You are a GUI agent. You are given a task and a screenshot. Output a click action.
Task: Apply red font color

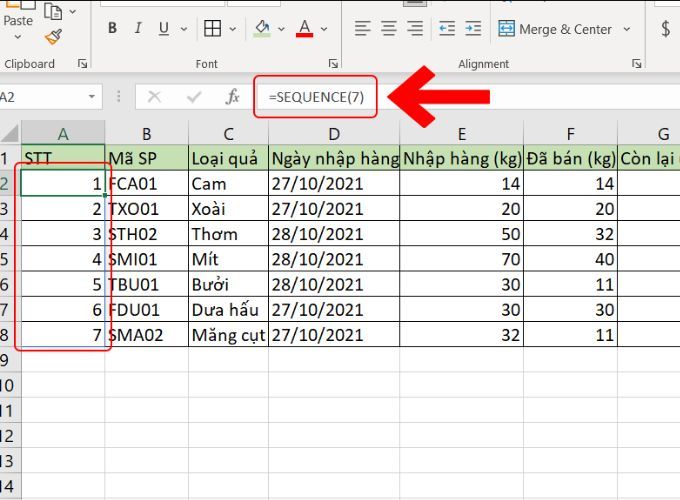[305, 29]
